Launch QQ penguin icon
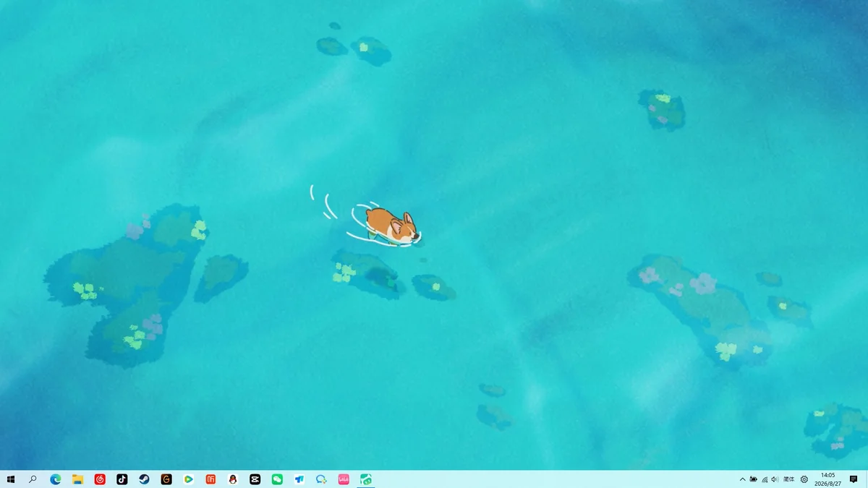 [x=233, y=479]
